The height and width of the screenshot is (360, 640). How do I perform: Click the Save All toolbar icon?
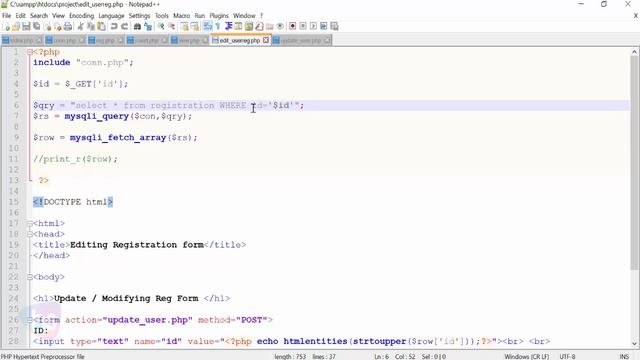pos(36,27)
